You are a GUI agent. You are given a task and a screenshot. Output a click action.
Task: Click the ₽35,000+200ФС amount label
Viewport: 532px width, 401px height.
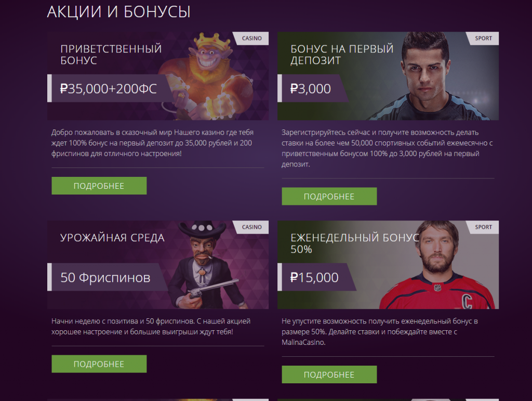pos(108,88)
